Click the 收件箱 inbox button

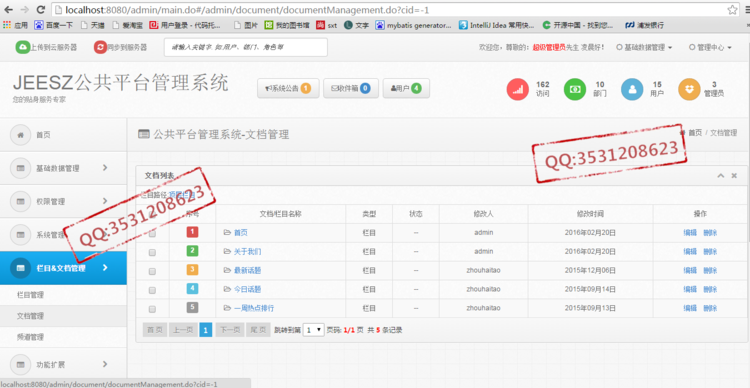pos(351,89)
